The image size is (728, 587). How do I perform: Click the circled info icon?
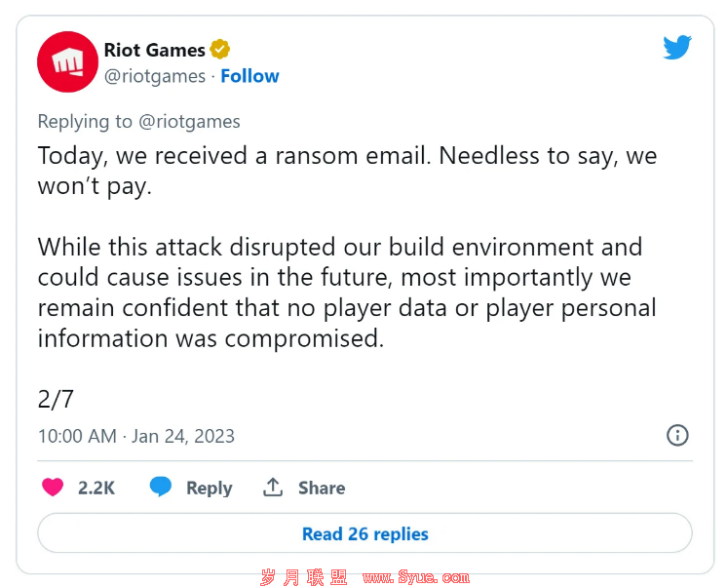[x=677, y=435]
